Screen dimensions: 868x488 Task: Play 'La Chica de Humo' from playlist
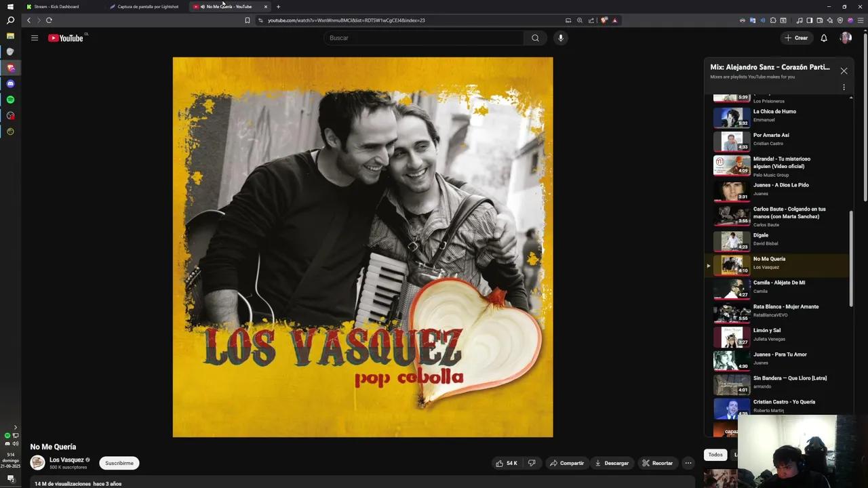pyautogui.click(x=776, y=117)
